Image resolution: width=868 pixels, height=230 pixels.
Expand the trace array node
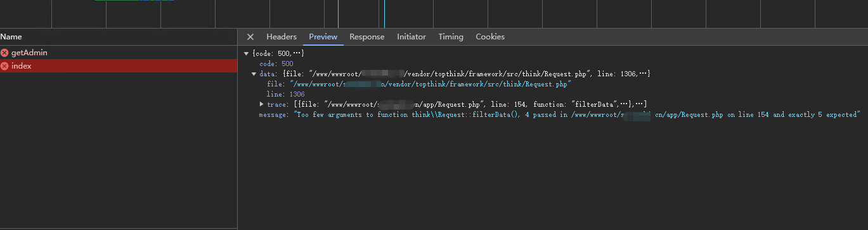[262, 104]
